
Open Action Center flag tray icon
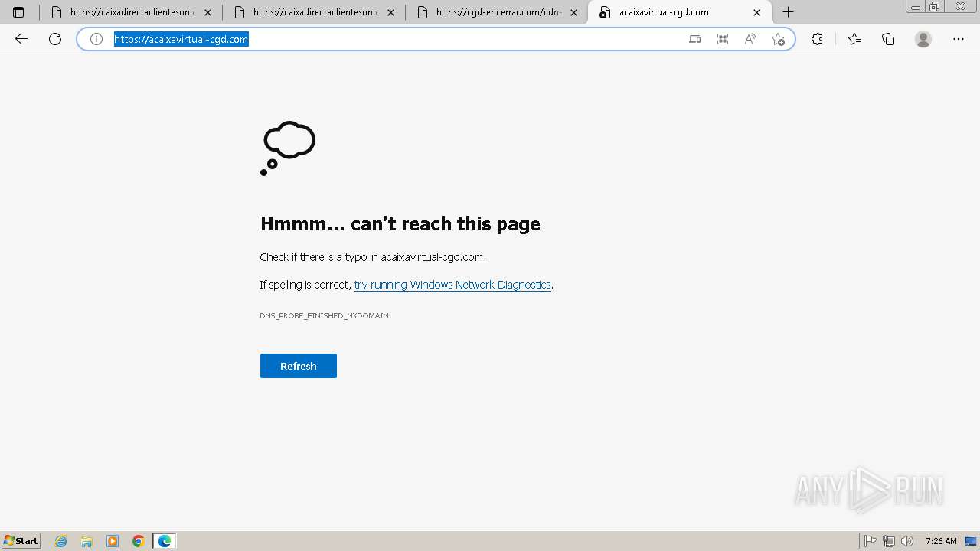click(x=871, y=541)
